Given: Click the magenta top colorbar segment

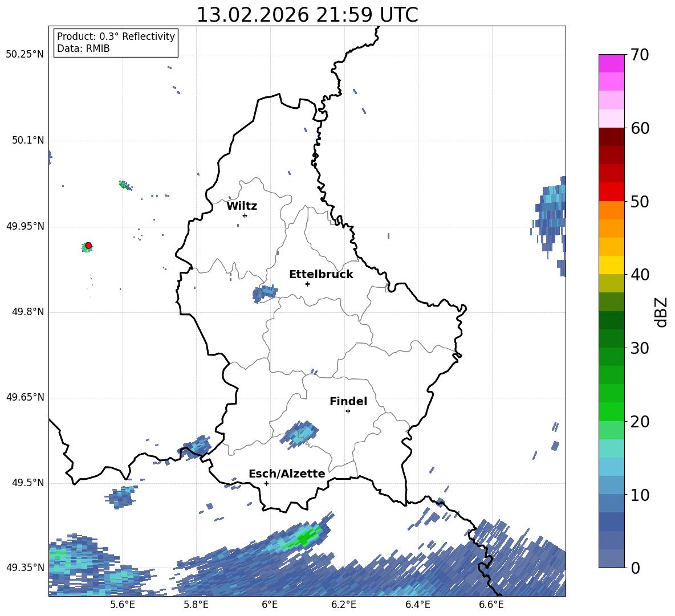Looking at the screenshot, I should pyautogui.click(x=611, y=63).
